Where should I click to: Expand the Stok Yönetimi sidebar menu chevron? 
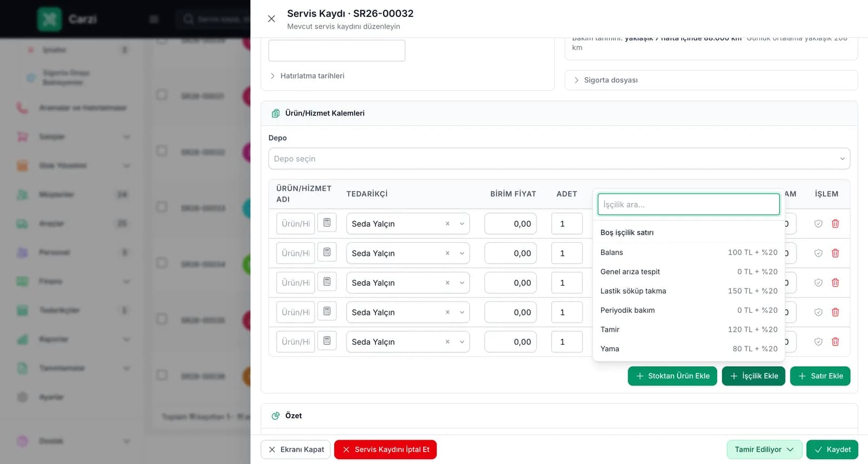click(x=126, y=166)
